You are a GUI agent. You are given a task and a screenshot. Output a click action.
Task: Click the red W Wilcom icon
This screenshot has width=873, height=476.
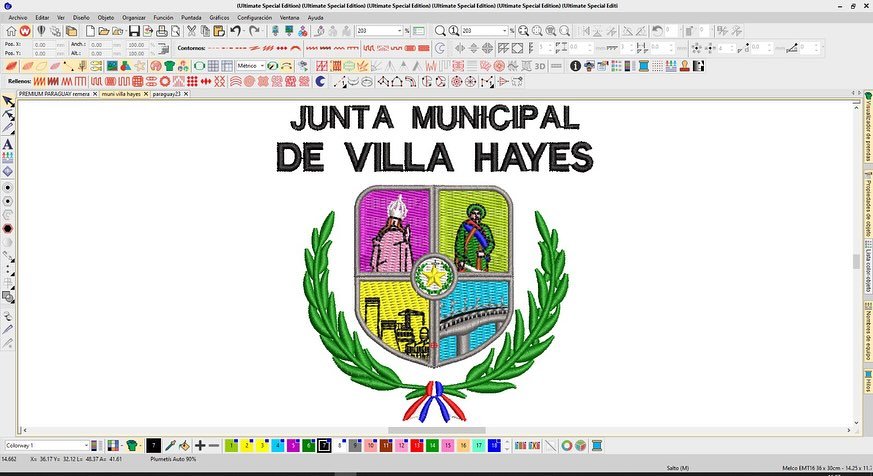(24, 31)
